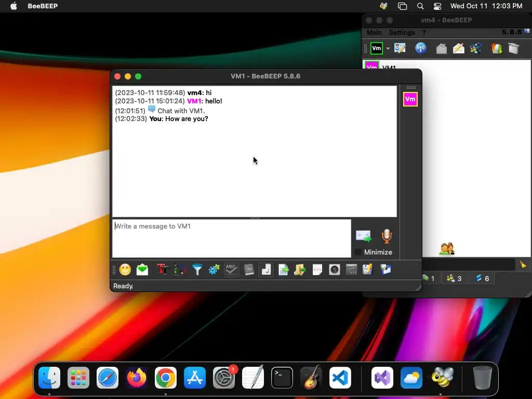Select the VM1 user in vm4 list

click(446, 65)
